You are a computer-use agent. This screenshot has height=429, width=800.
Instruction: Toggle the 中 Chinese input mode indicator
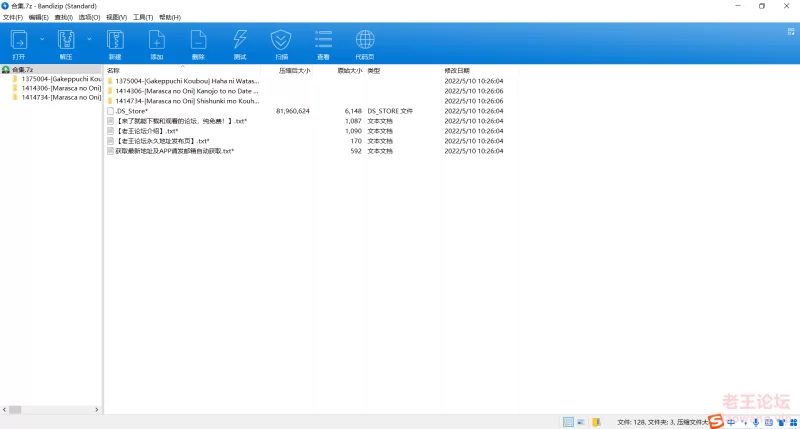pyautogui.click(x=731, y=422)
